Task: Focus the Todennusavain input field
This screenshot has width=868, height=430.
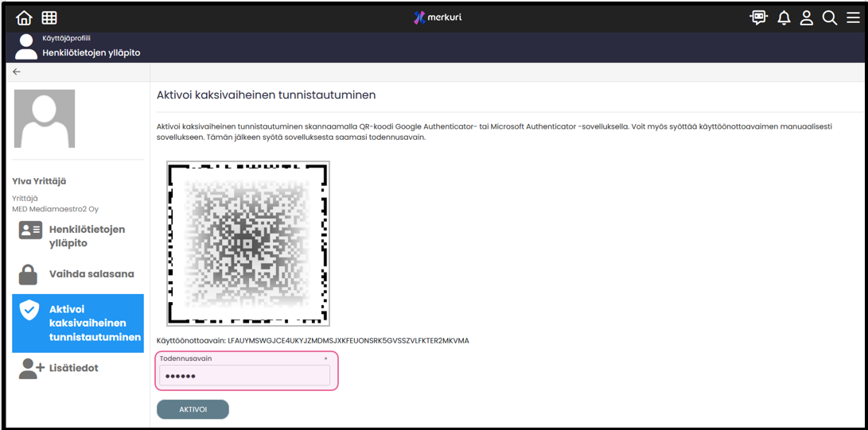Action: point(244,375)
